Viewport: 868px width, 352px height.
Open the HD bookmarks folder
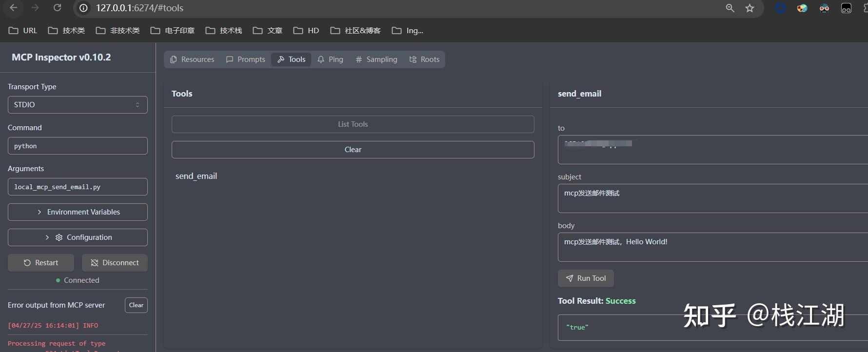click(x=306, y=30)
